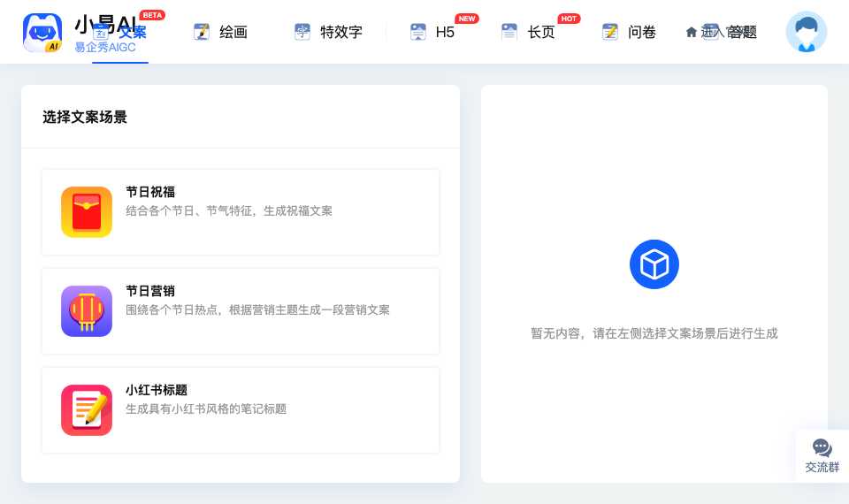The width and height of the screenshot is (849, 504).
Task: Open the user avatar profile
Action: coord(807,32)
